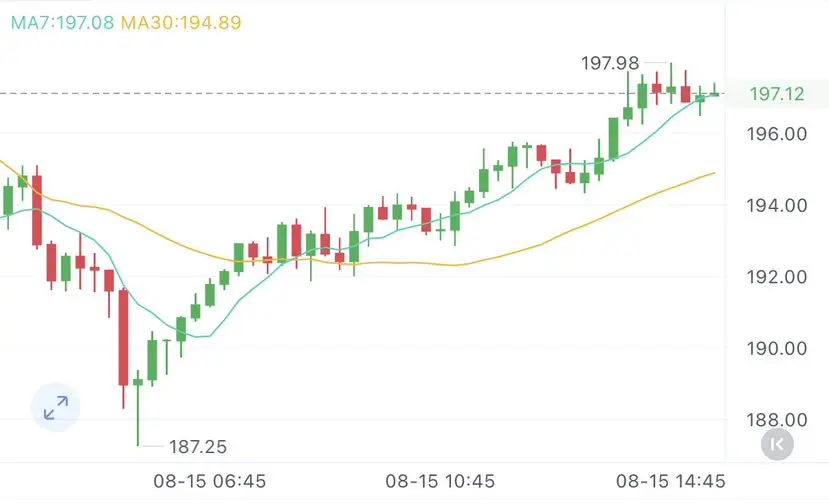Select the MA30:194.89 indicator label
The height and width of the screenshot is (504, 829).
pos(181,23)
